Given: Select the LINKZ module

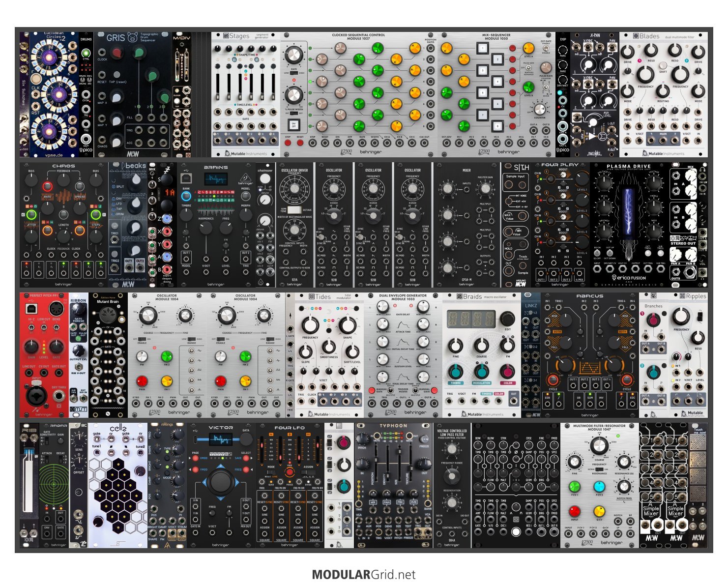Looking at the screenshot, I should 531,355.
